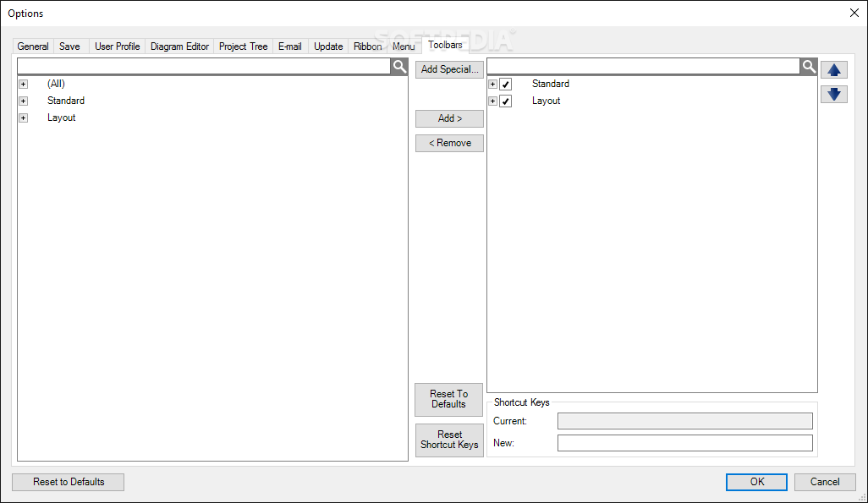The width and height of the screenshot is (868, 503).
Task: Select Standard in the right toolbar list
Action: tap(551, 84)
